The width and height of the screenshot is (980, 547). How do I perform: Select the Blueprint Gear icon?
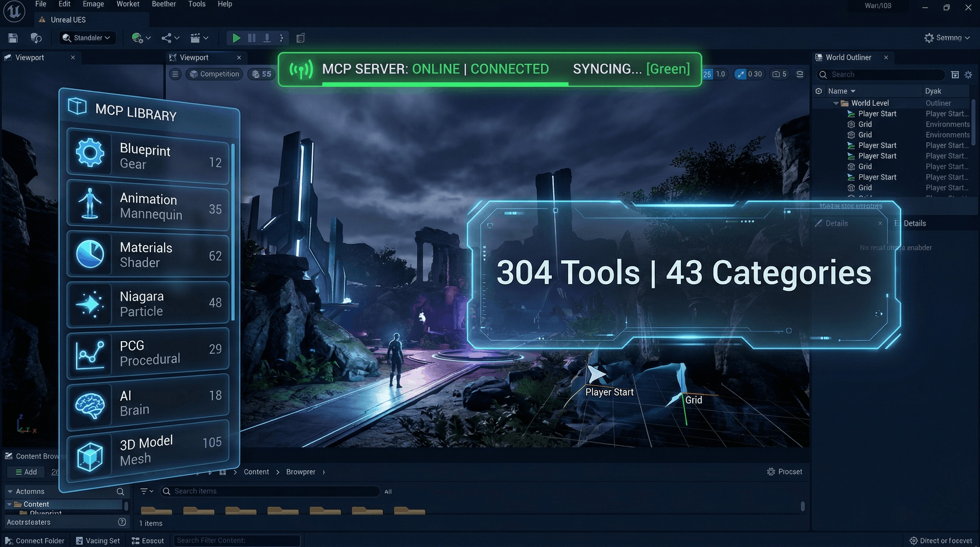[90, 152]
